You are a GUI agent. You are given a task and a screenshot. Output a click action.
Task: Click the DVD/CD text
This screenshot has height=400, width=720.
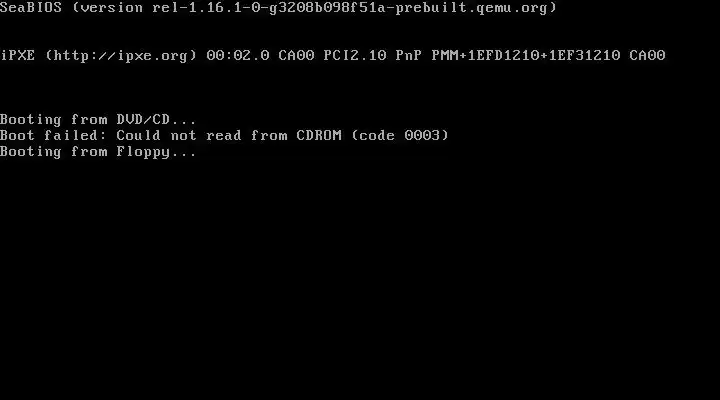(x=143, y=120)
